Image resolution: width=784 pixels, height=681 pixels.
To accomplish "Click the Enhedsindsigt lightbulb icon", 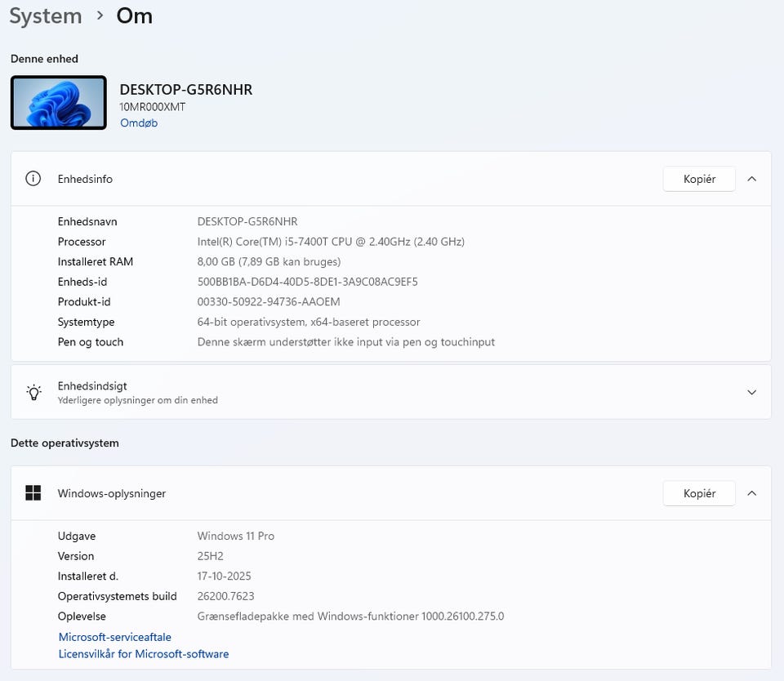I will [x=33, y=393].
